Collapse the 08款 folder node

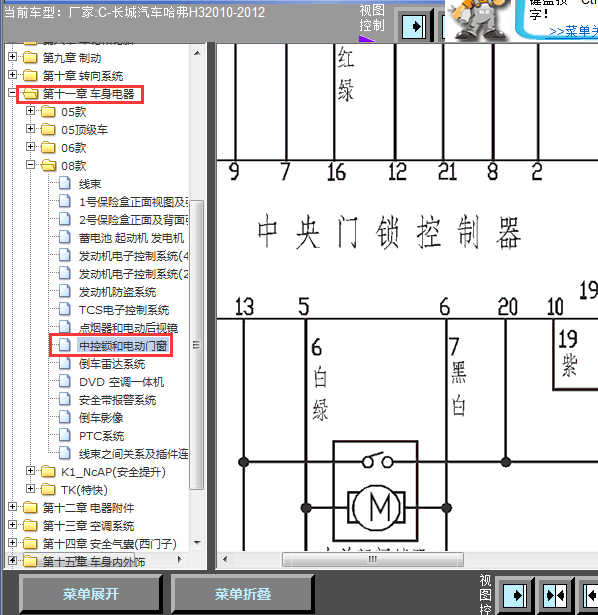coord(31,165)
